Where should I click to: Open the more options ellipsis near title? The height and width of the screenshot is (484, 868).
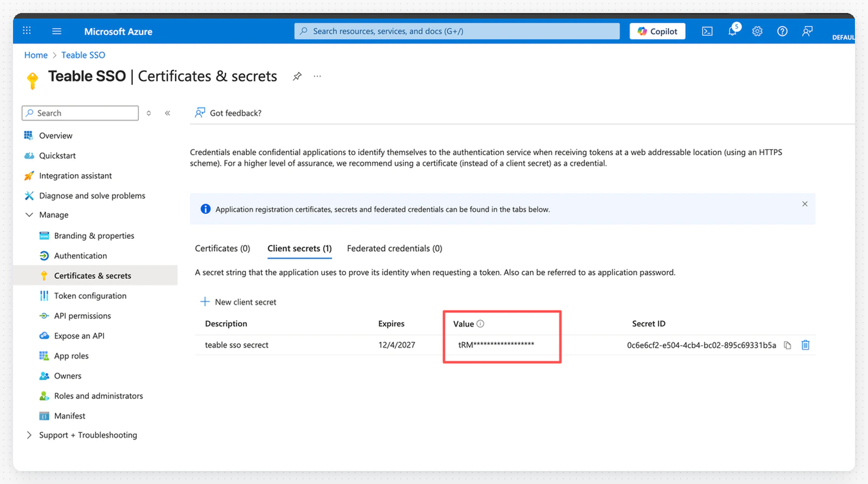pyautogui.click(x=317, y=77)
